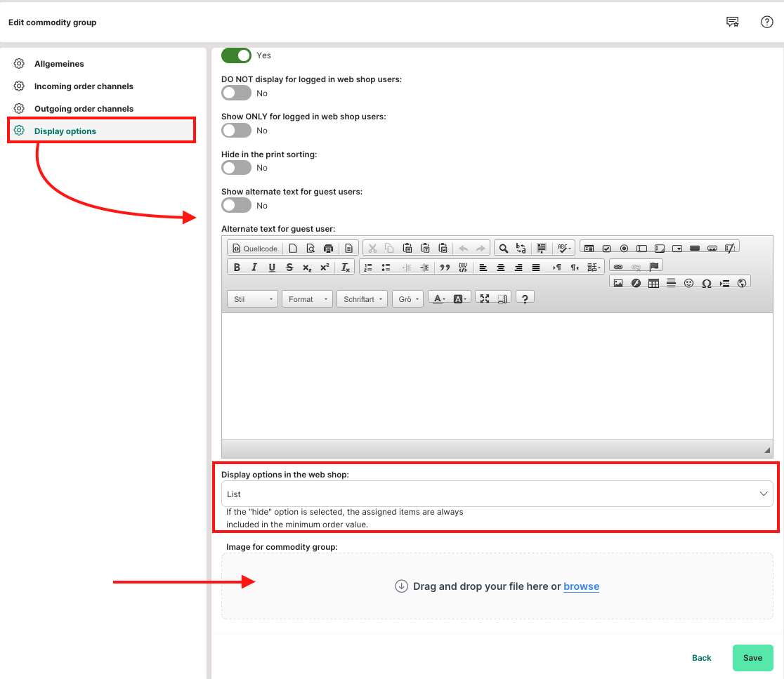Click the insert image icon
The image size is (784, 679).
point(618,283)
